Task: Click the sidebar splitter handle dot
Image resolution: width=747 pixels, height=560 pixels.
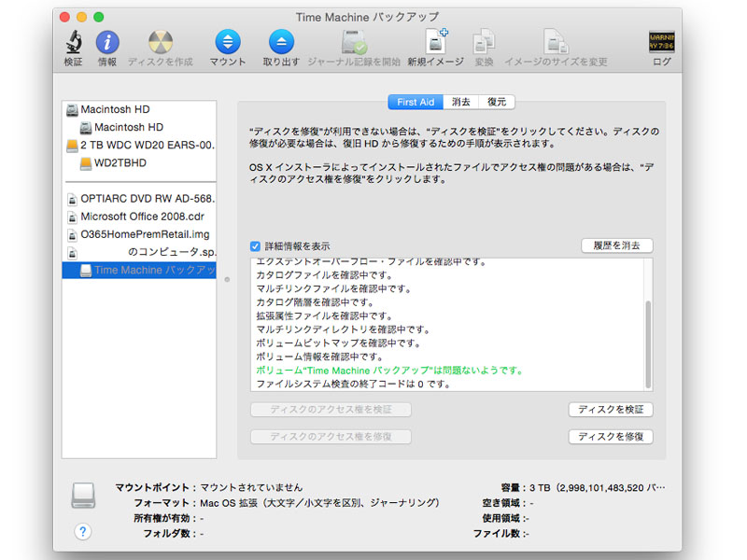Action: [x=227, y=279]
